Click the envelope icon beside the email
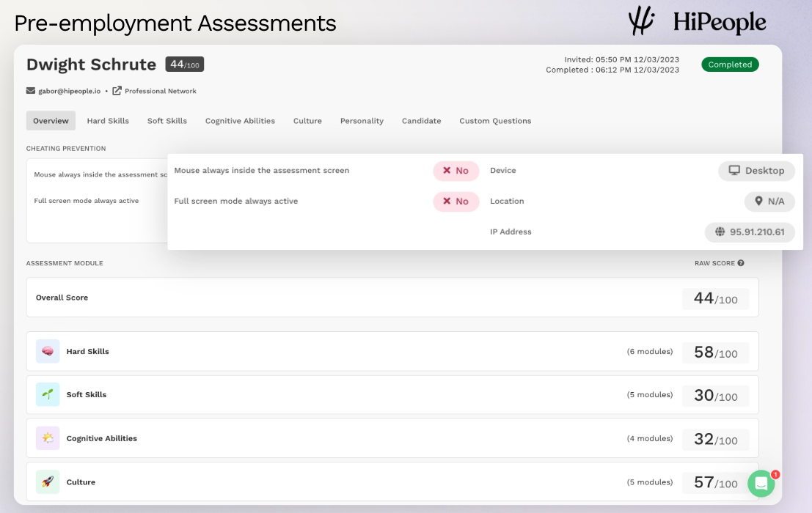Viewport: 812px width, 513px height. click(x=31, y=91)
